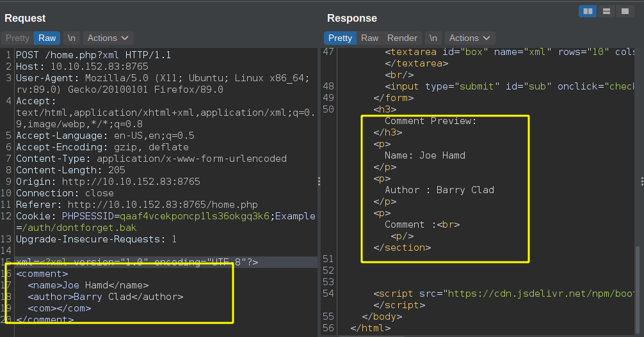Click 'Author : Barry Clad' in response

pyautogui.click(x=439, y=190)
